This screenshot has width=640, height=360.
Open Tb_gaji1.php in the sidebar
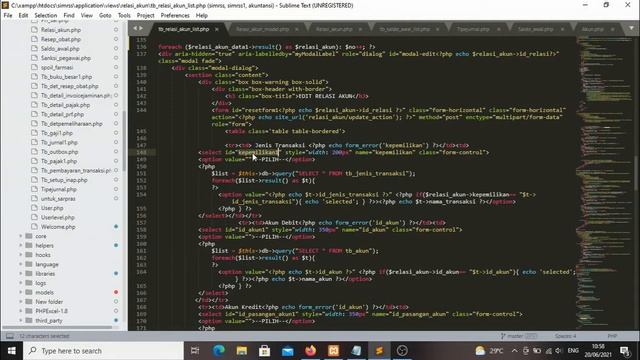coord(57,133)
